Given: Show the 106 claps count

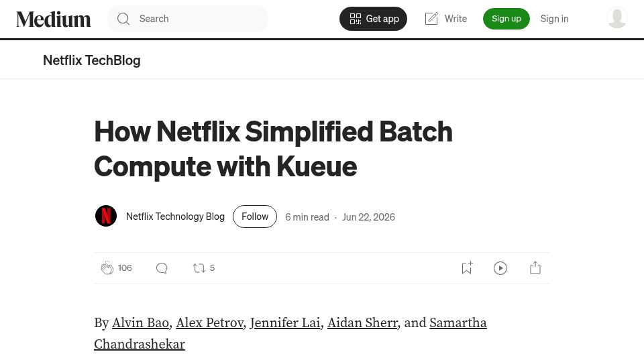Looking at the screenshot, I should [x=125, y=268].
